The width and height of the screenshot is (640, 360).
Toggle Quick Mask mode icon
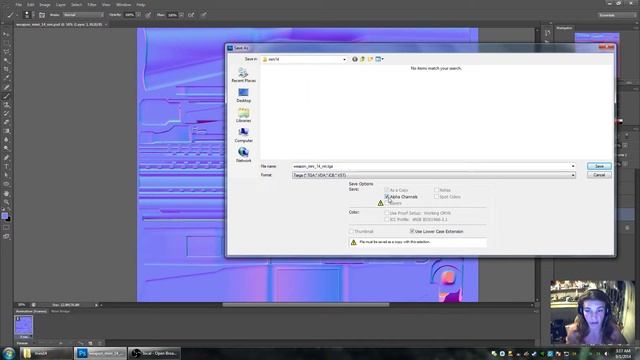click(x=6, y=228)
